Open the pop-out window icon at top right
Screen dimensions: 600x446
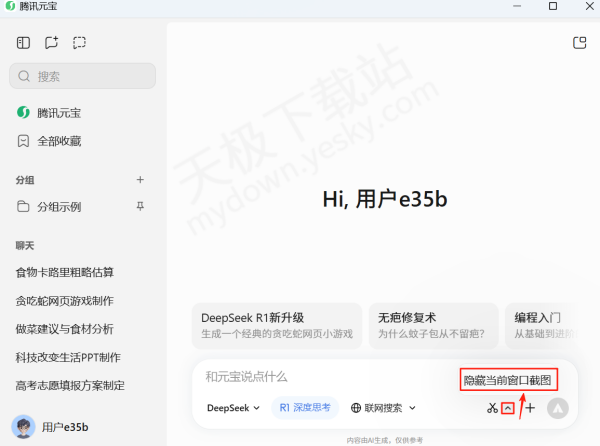pos(580,42)
